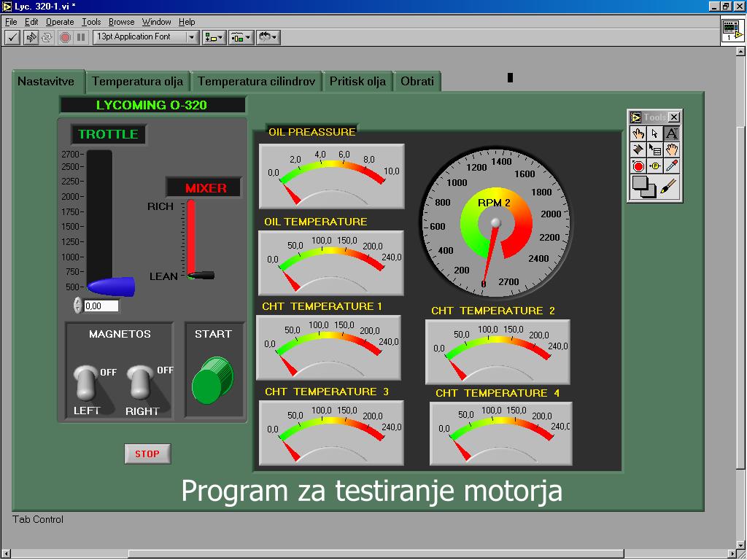Click the MIXER label
This screenshot has height=560, width=747.
point(206,187)
